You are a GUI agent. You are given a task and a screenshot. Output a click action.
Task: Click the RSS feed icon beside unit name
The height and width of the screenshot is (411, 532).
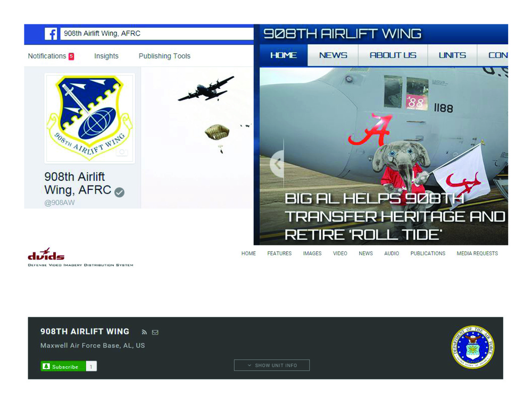144,332
